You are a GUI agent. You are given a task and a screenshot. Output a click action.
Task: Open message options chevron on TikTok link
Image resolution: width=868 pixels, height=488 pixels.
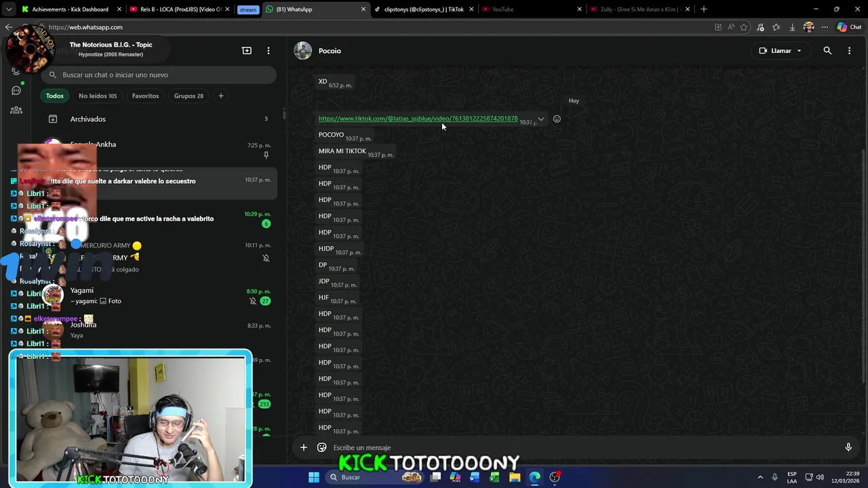[540, 119]
